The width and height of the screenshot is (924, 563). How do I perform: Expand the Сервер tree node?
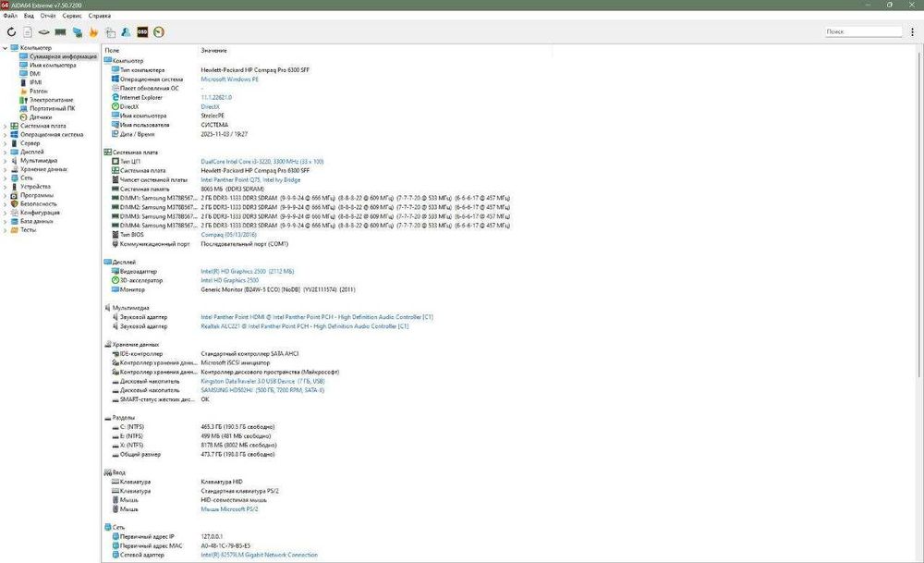coord(6,143)
